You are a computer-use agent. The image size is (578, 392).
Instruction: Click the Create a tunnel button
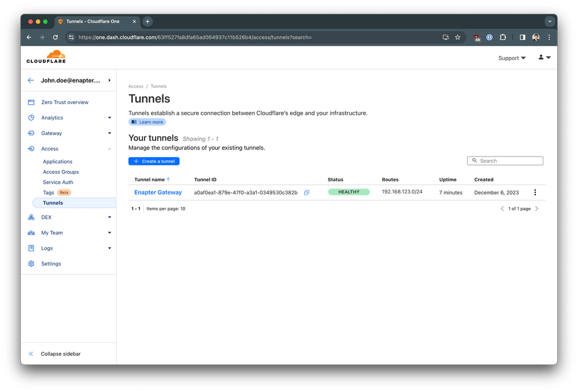click(154, 161)
